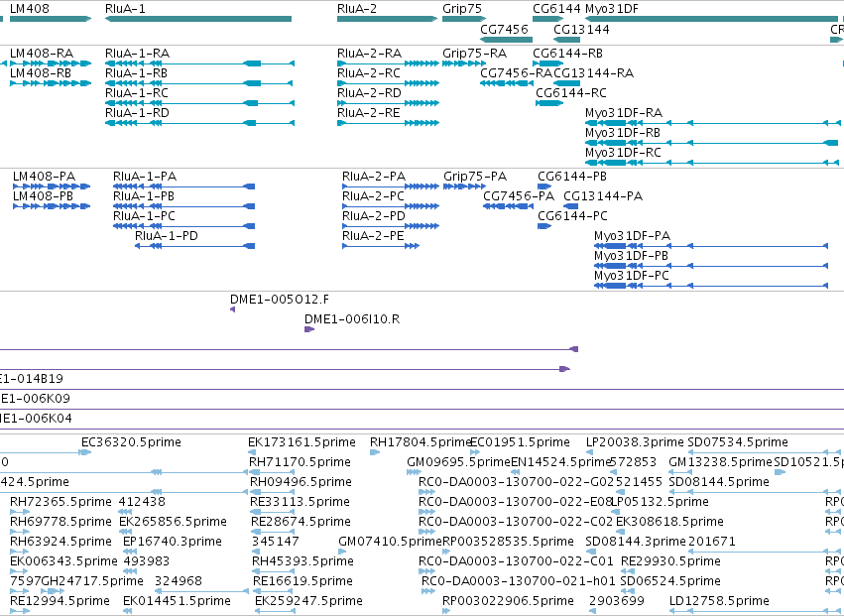Select transcript RluA-1-RA
Viewport: 844px width, 616px height.
[199, 63]
